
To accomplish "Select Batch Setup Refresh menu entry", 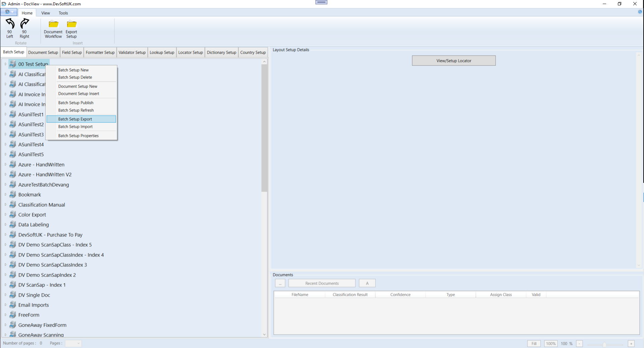I will pyautogui.click(x=81, y=110).
